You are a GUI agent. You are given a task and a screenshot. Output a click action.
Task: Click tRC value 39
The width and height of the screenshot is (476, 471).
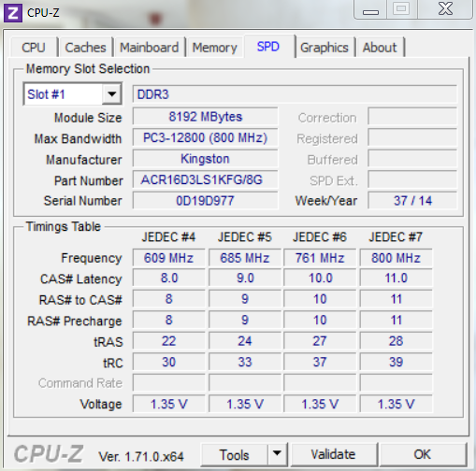tap(396, 362)
